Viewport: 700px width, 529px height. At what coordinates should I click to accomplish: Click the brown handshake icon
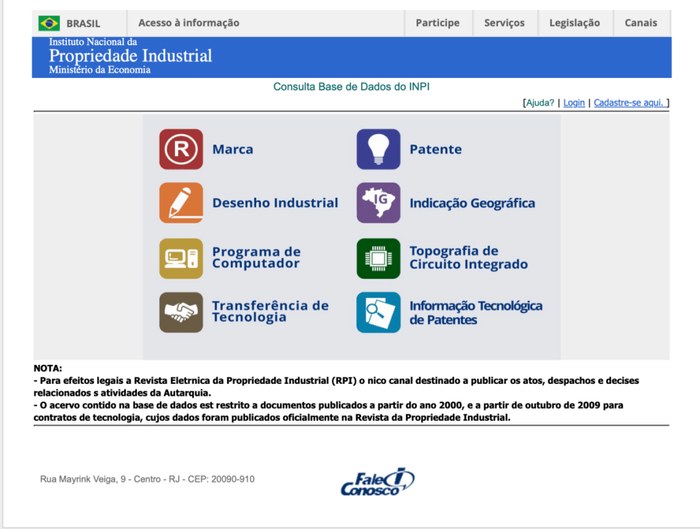coord(181,312)
